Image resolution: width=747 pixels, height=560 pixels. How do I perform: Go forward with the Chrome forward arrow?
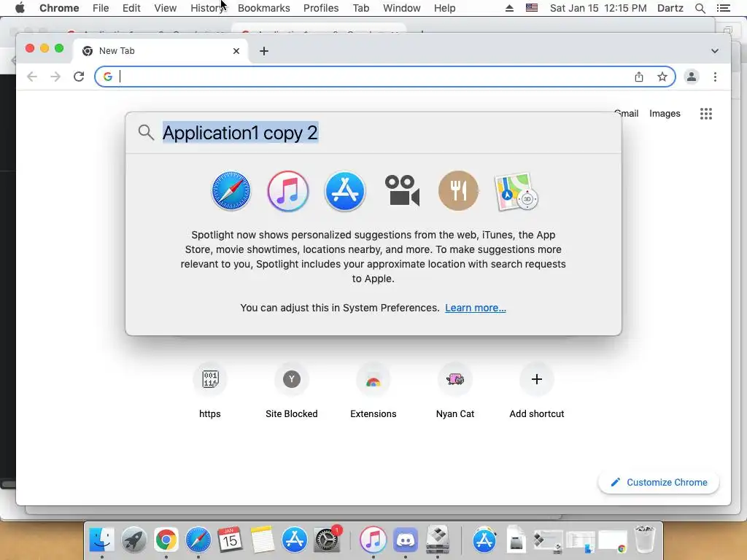click(55, 77)
